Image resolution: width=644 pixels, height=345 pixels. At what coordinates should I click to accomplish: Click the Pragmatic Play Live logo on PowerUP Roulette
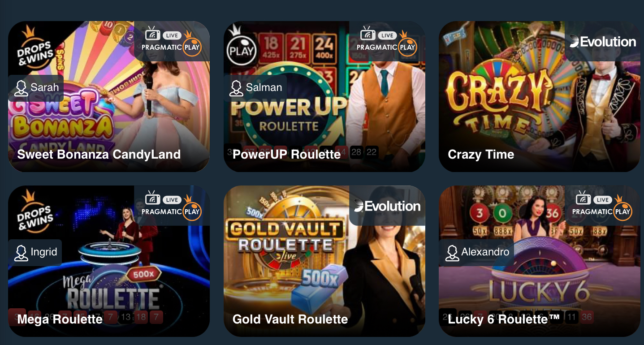pos(387,41)
